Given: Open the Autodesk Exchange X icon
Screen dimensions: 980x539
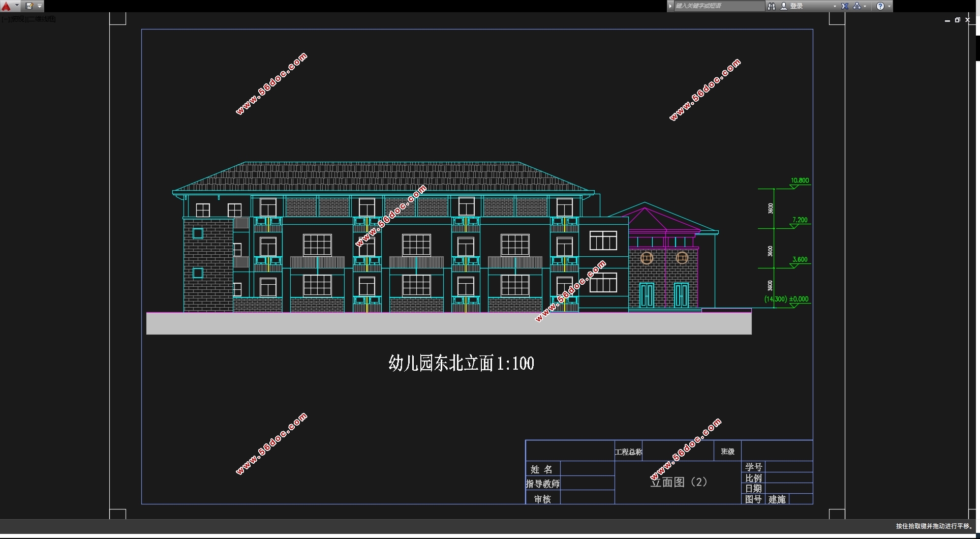Looking at the screenshot, I should point(844,6).
